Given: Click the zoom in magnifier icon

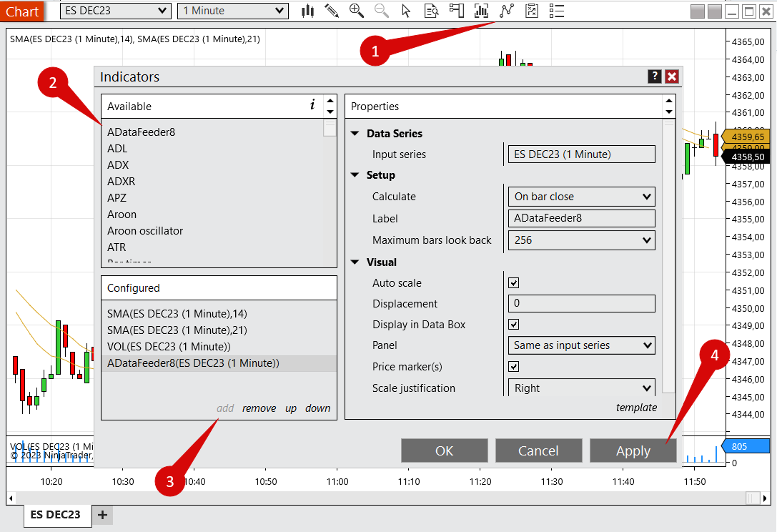Looking at the screenshot, I should (x=356, y=11).
